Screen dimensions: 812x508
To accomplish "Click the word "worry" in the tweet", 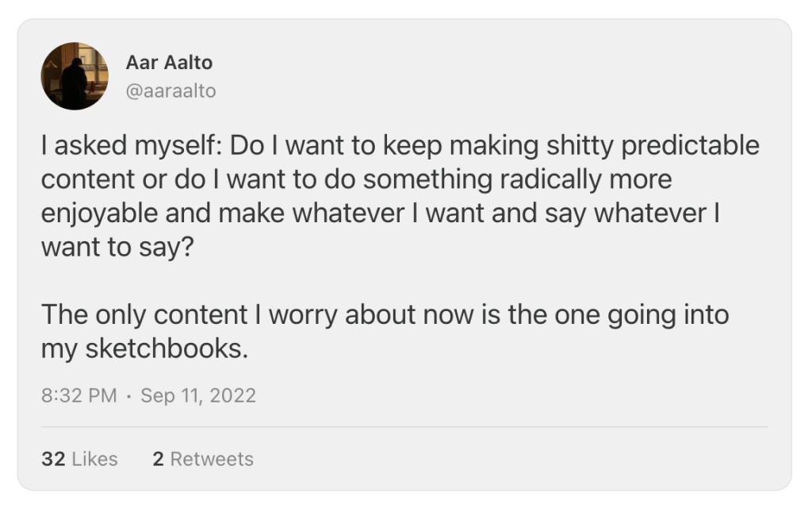I will pyautogui.click(x=302, y=314).
